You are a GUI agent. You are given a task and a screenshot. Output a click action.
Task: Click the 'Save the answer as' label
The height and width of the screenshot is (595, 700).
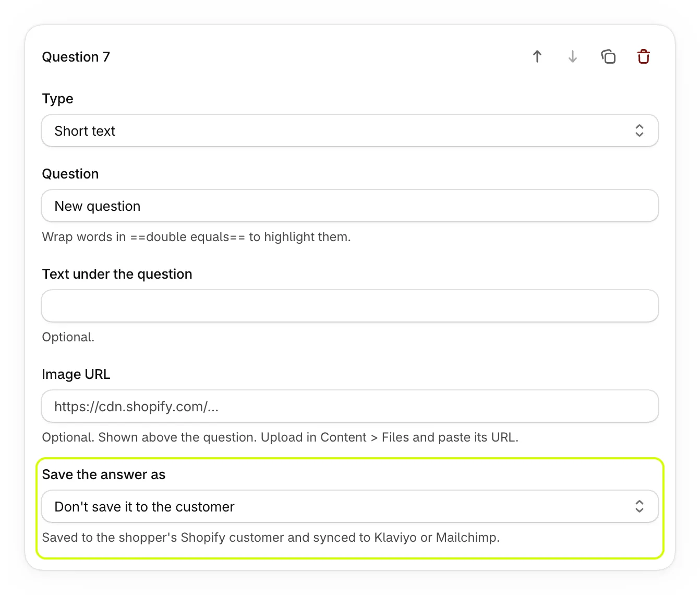[104, 474]
